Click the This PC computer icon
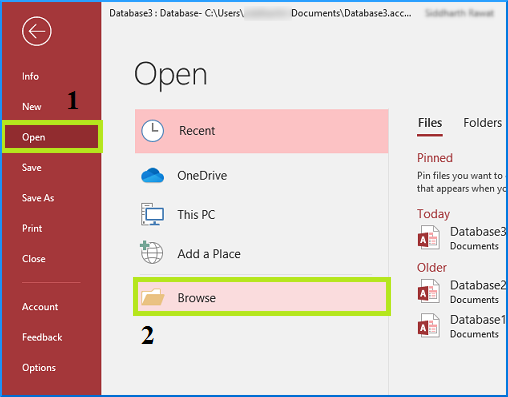 (x=152, y=214)
